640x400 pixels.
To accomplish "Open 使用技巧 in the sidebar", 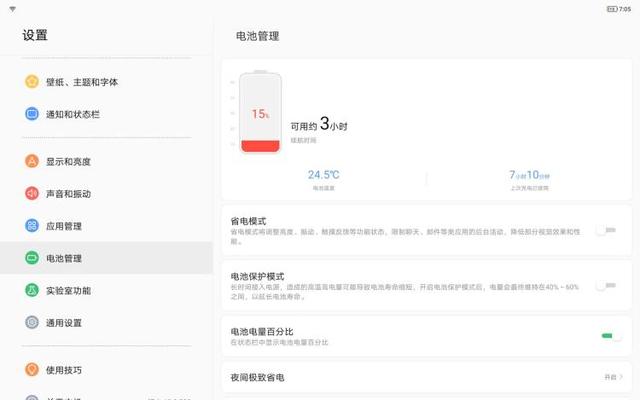I will pyautogui.click(x=106, y=370).
